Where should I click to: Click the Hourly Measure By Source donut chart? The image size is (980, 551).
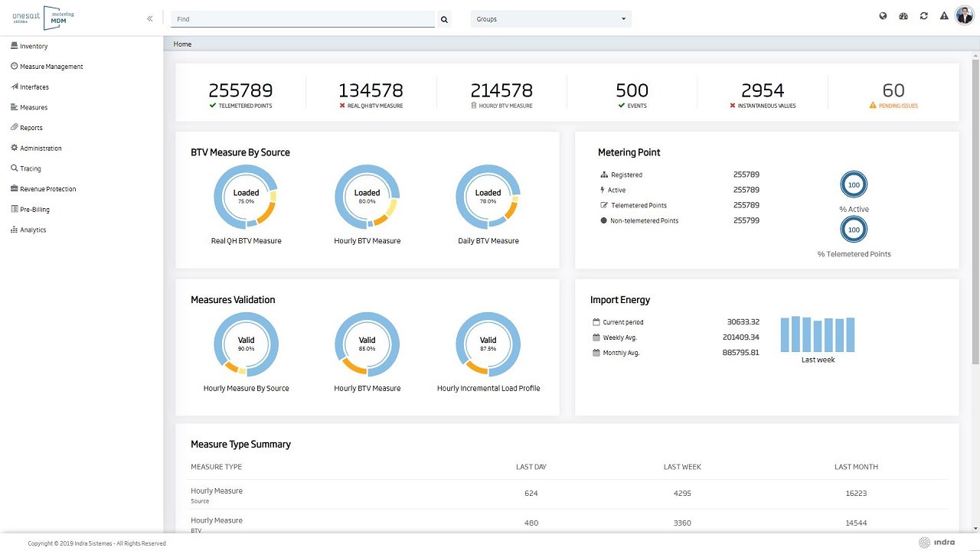(x=246, y=344)
